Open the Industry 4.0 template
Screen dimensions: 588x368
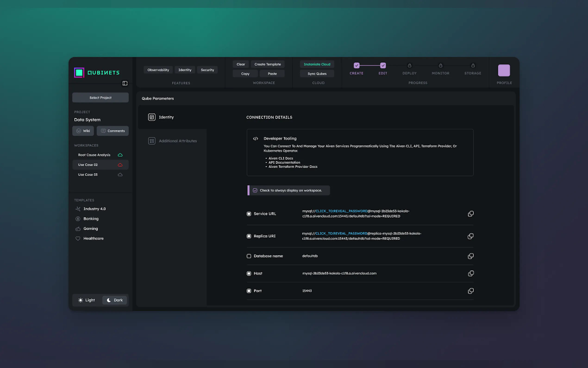94,209
